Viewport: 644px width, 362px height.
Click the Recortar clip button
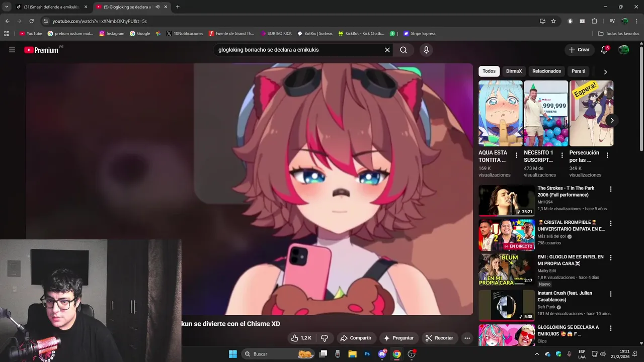point(439,338)
